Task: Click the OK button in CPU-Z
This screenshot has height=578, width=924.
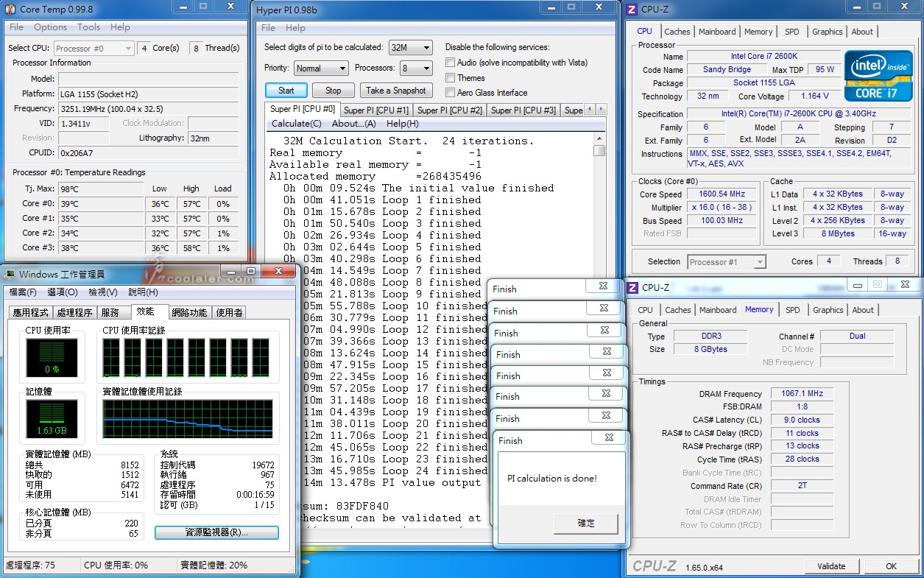Action: pyautogui.click(x=891, y=566)
